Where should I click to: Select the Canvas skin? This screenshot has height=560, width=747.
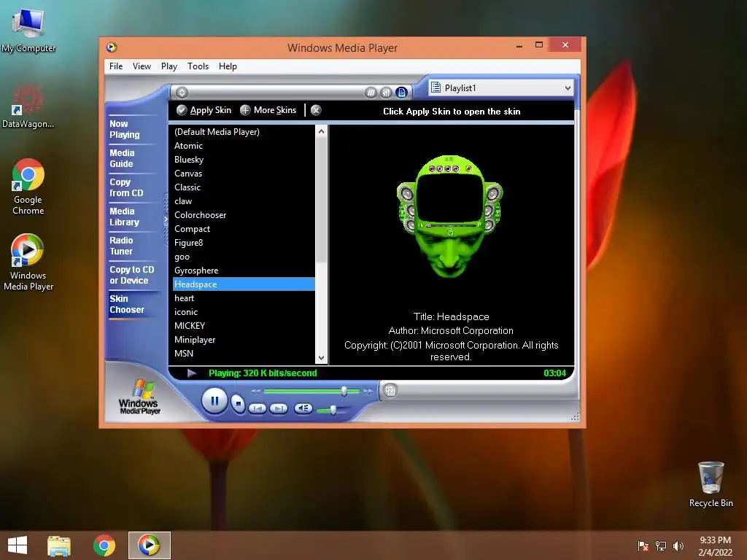click(x=244, y=174)
